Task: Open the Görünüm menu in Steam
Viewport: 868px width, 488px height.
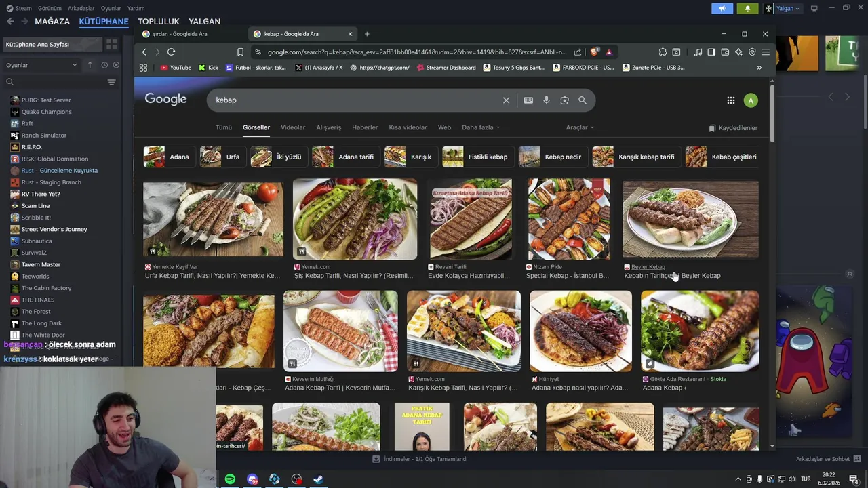Action: [50, 8]
